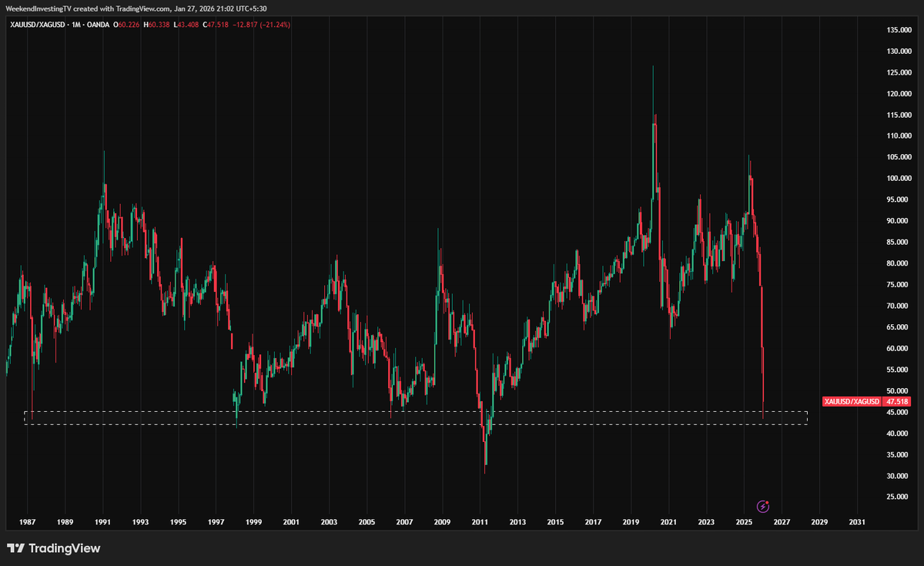Click the 1995 time axis label
Screen dimensions: 924x566
178,522
